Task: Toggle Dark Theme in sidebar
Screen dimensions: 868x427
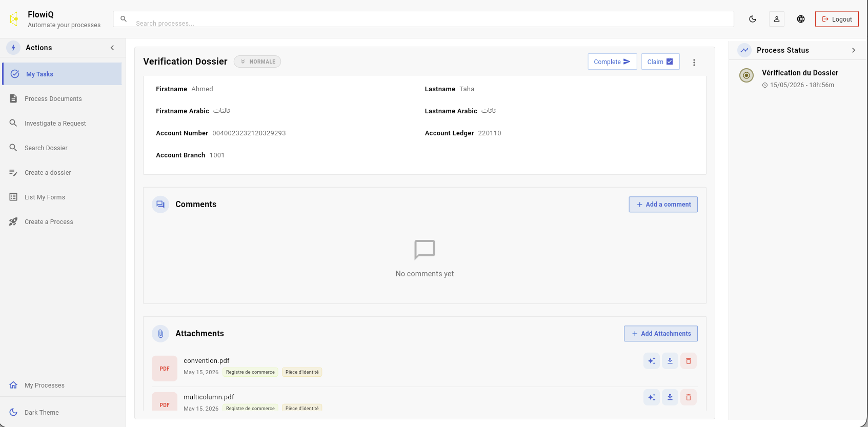Action: (x=62, y=412)
